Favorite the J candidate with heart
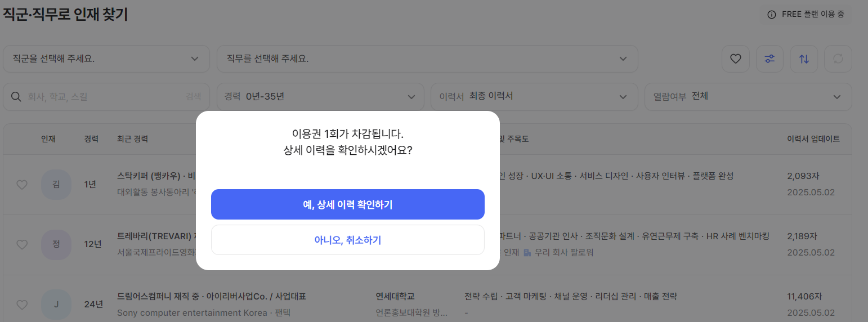868x322 pixels. coord(22,305)
